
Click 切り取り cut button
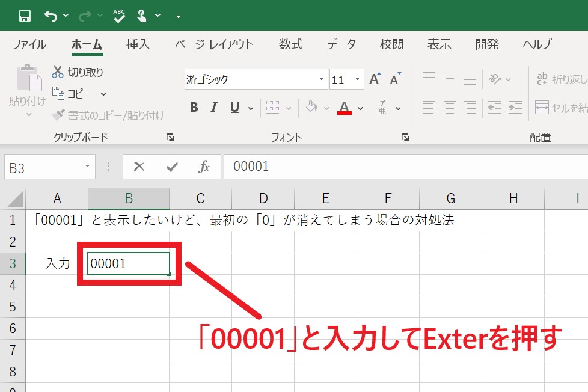(x=78, y=72)
